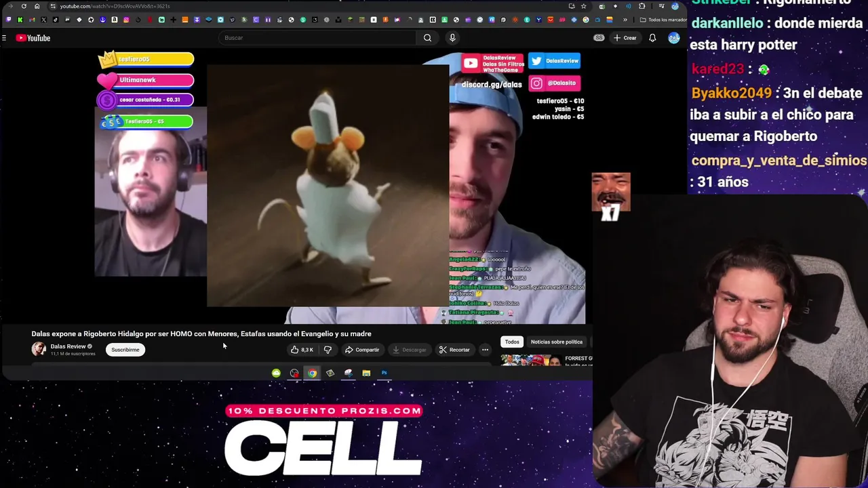Click the 'Buscar' search field

tap(319, 38)
